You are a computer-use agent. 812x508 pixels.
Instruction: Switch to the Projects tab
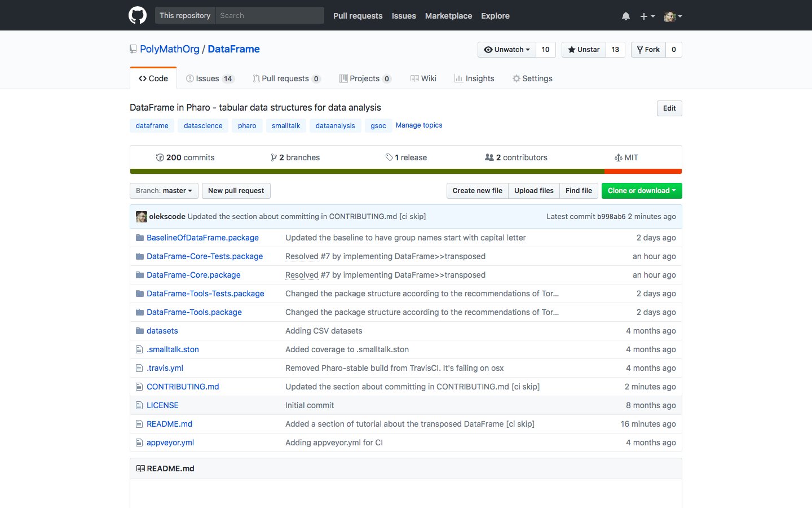click(365, 78)
